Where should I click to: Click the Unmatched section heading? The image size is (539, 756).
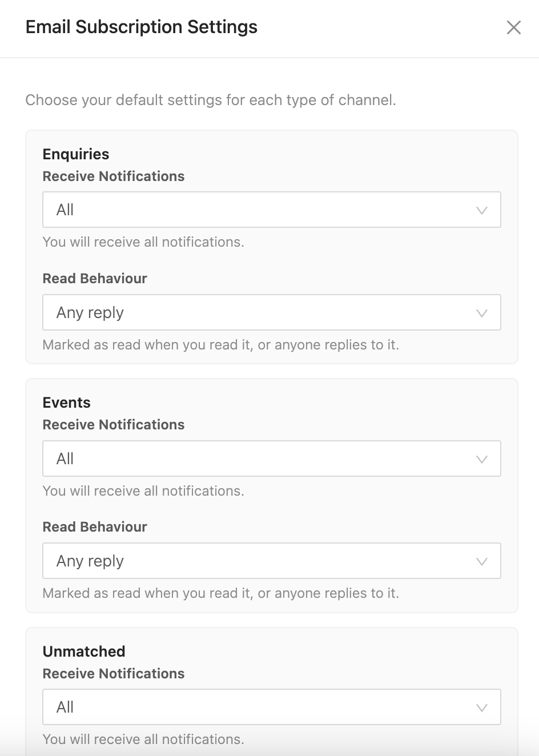pyautogui.click(x=84, y=652)
